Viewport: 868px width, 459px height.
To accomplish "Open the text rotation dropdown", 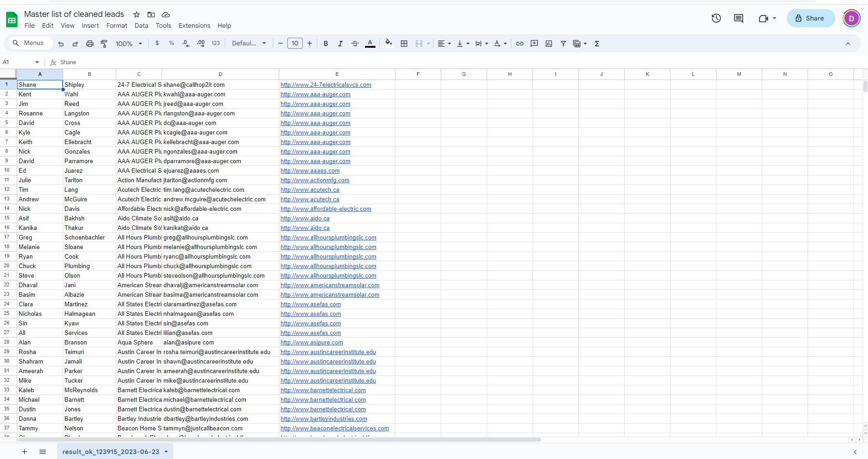I will [x=500, y=44].
